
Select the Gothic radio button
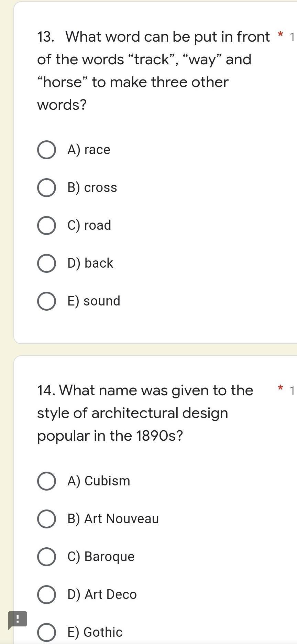46,632
